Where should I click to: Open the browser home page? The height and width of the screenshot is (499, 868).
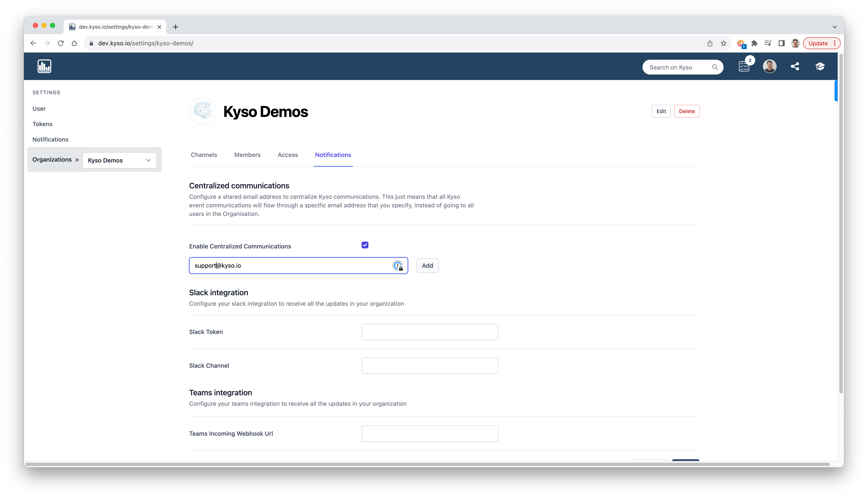pos(74,43)
